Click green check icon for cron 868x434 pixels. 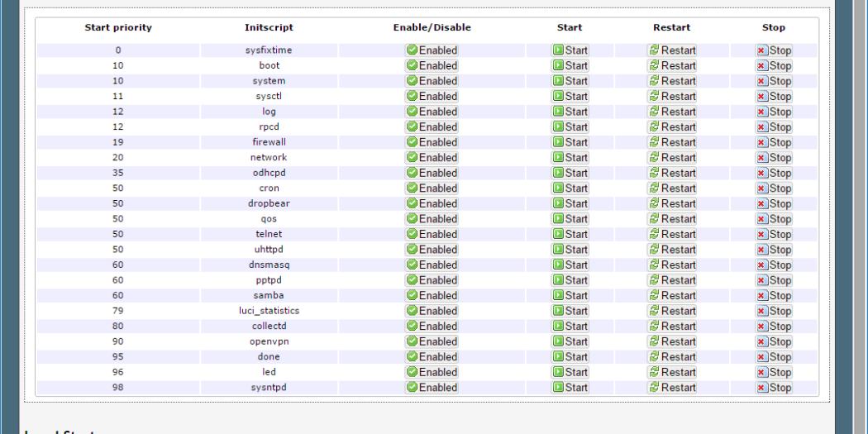point(412,188)
